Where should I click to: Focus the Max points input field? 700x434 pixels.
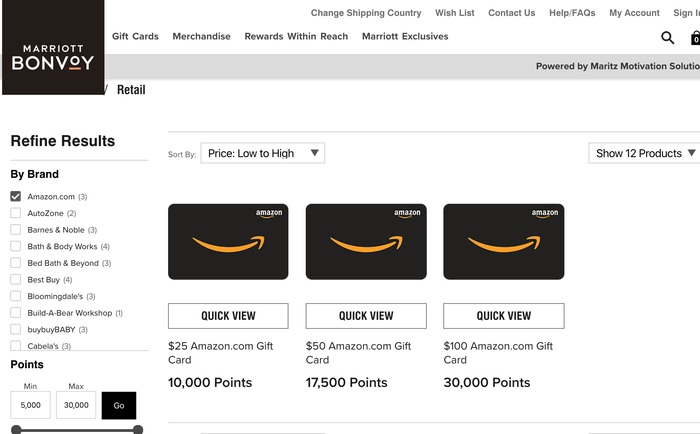(76, 405)
